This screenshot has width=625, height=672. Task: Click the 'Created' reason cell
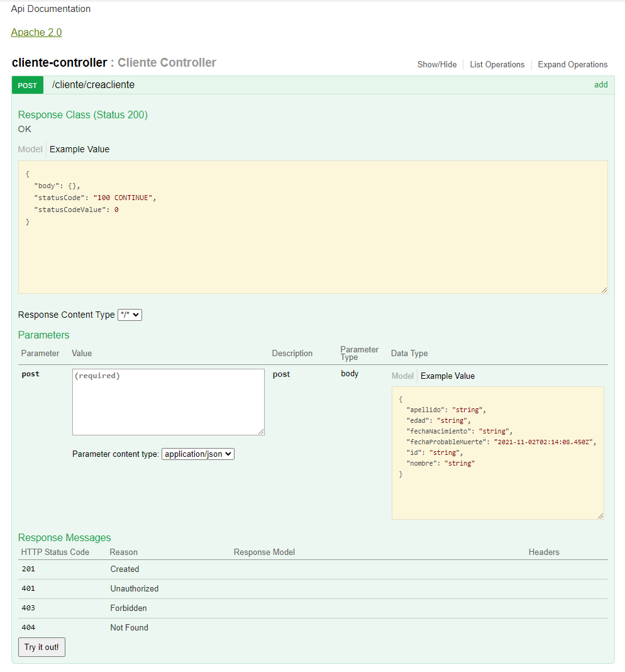point(124,569)
